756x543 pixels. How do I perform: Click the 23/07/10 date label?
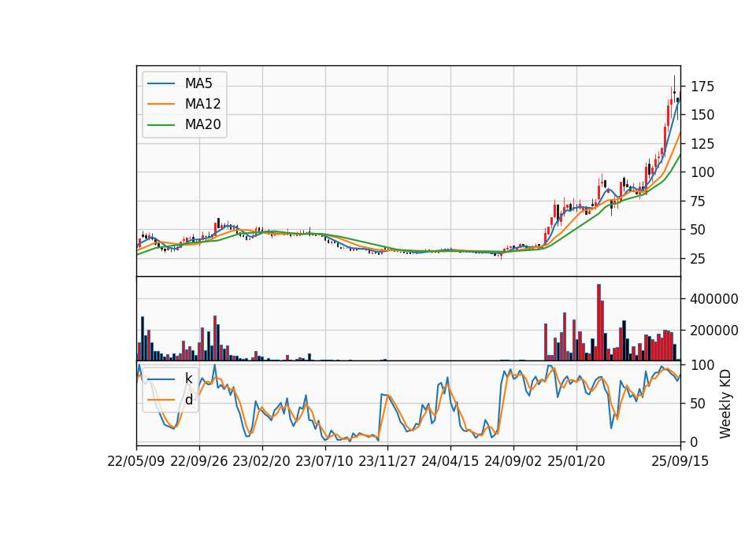coord(324,461)
